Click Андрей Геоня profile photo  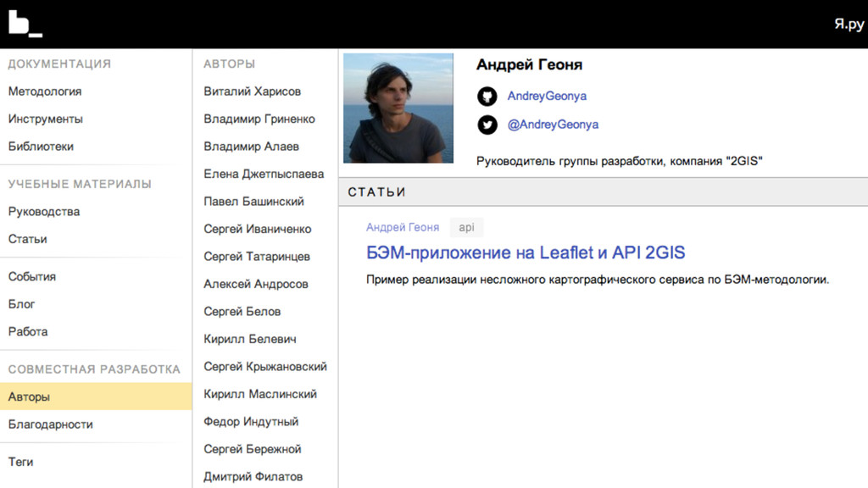click(398, 108)
